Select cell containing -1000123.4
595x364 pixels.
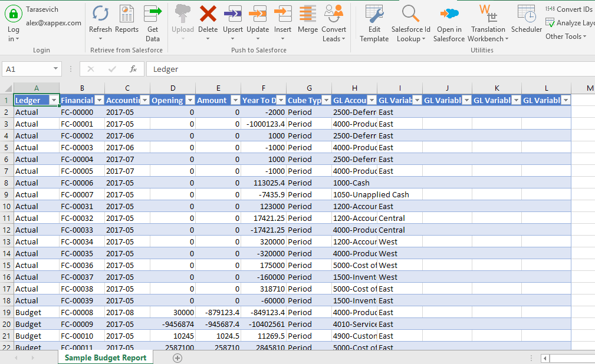click(264, 124)
